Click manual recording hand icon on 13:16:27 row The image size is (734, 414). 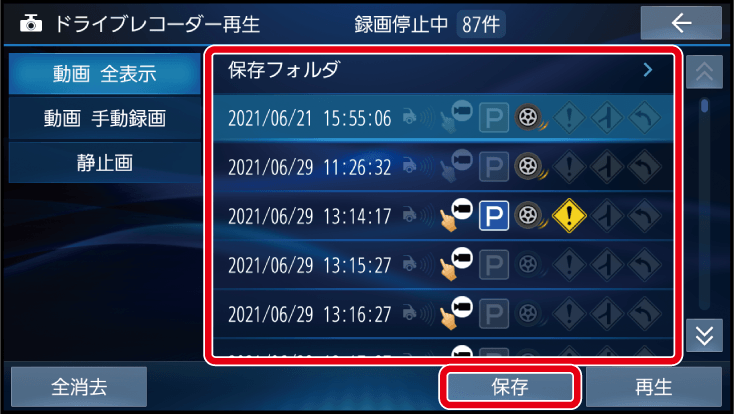456,313
